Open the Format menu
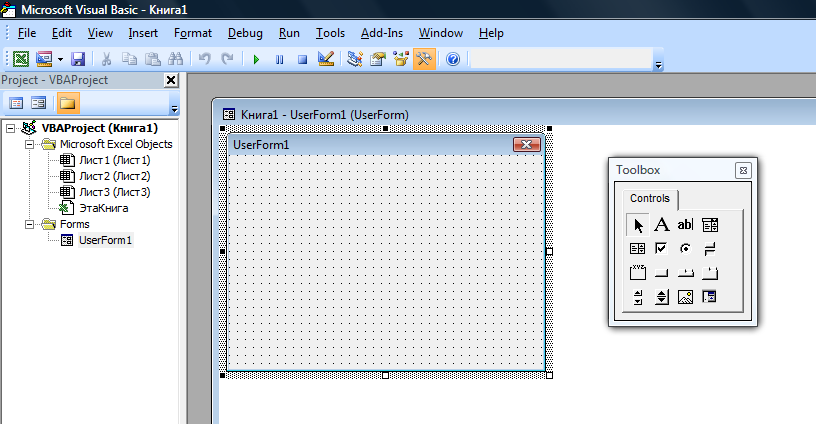Image resolution: width=816 pixels, height=424 pixels. [x=193, y=33]
